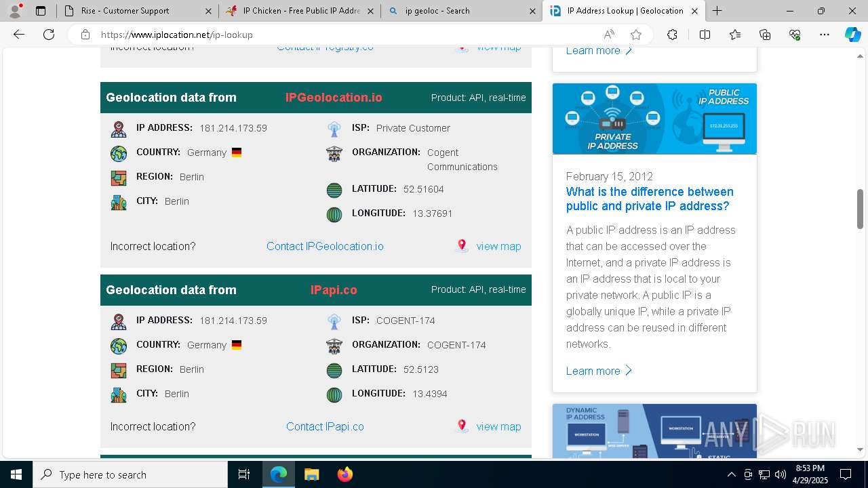Viewport: 868px width, 488px height.
Task: Click Contact IPGeolocation.io link
Action: [x=325, y=246]
